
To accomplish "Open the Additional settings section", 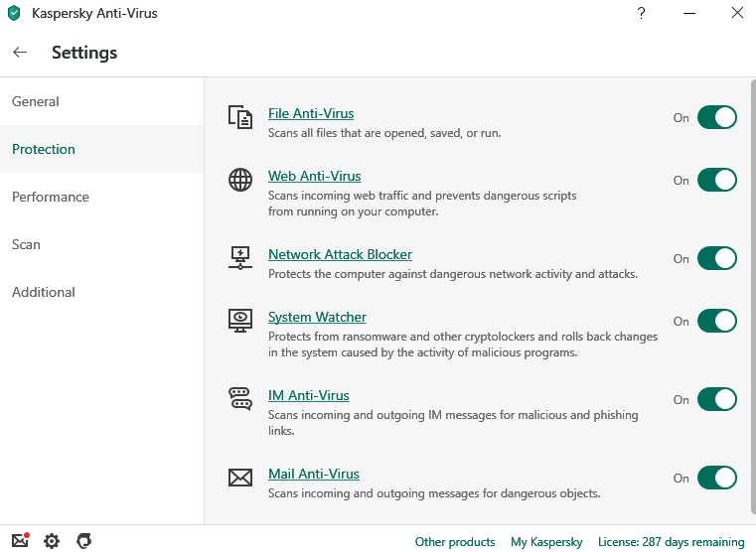I will pos(101,292).
